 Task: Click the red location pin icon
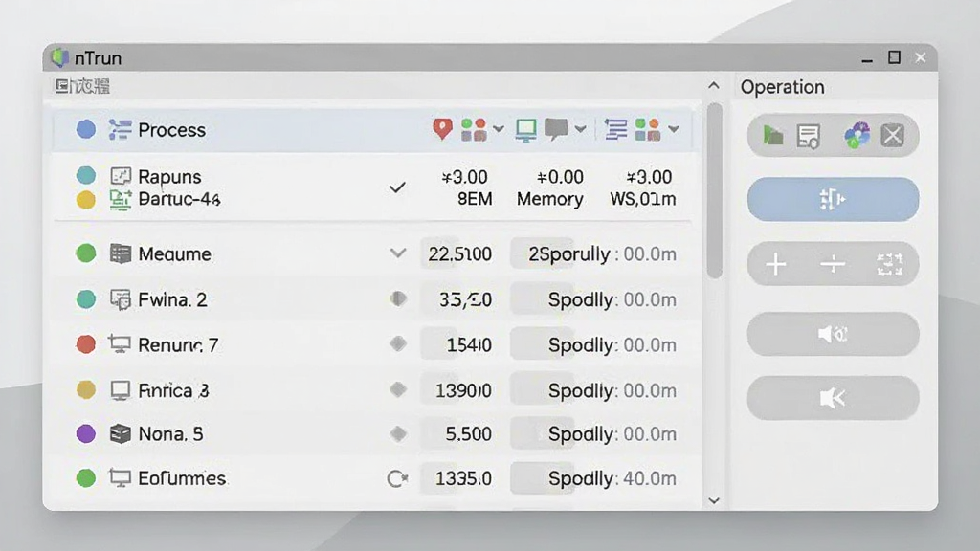tap(442, 129)
